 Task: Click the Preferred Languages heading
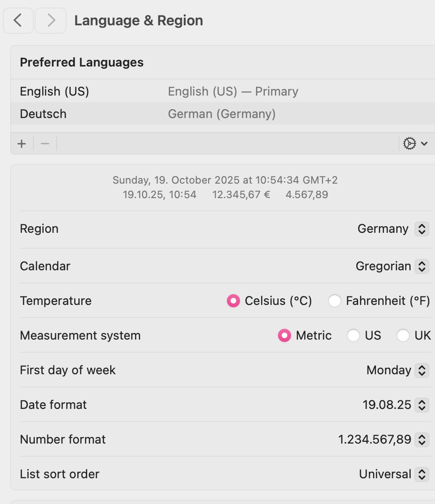tap(82, 62)
